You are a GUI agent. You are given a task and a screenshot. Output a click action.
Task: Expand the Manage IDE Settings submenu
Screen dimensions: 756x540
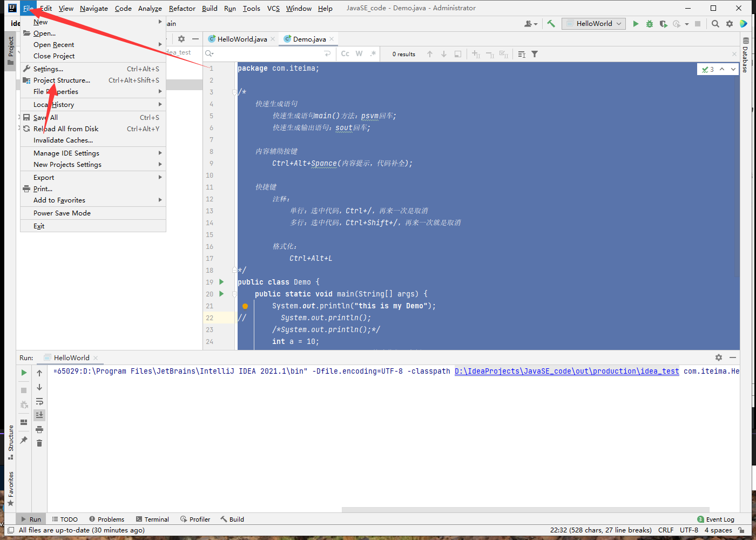(x=93, y=153)
